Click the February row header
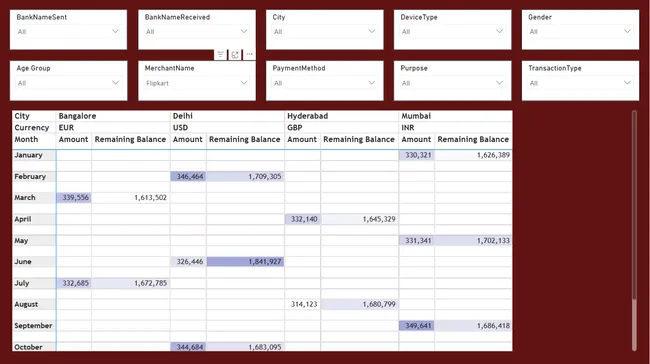 (x=34, y=177)
